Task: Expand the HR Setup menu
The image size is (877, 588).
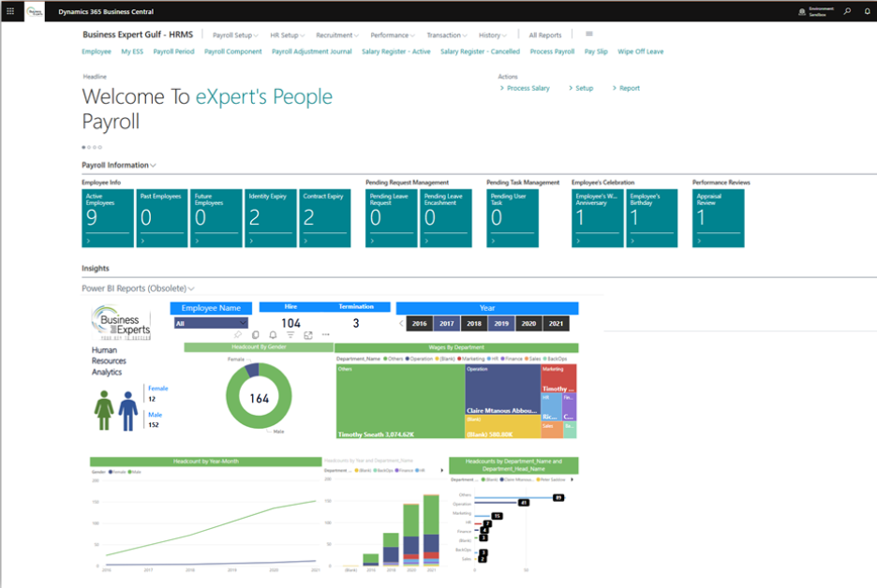Action: click(288, 36)
